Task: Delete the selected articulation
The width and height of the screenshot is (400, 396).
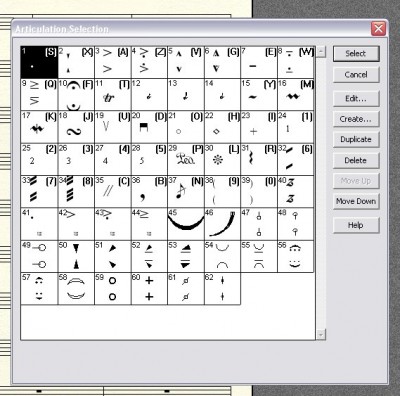Action: coord(356,160)
